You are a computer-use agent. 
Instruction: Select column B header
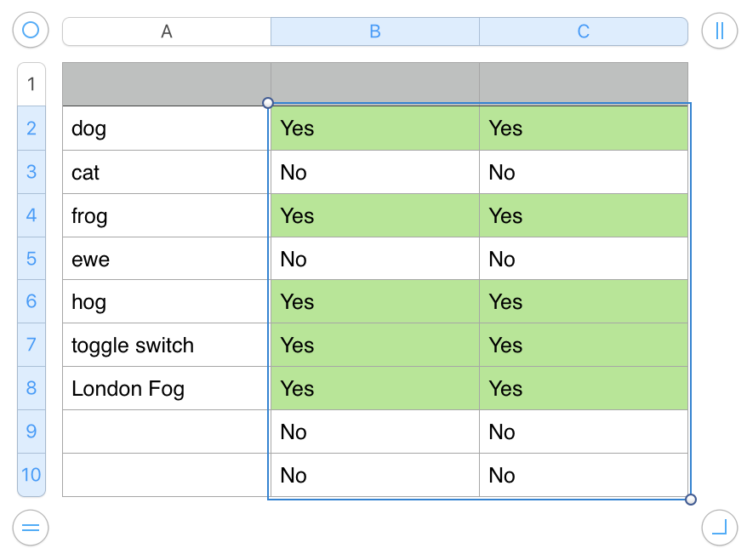(375, 31)
